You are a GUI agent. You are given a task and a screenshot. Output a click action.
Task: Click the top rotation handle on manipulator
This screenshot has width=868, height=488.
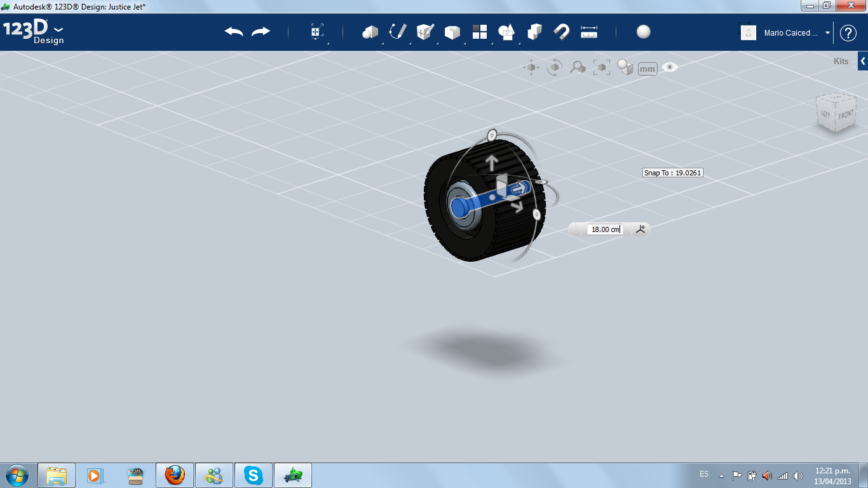click(x=491, y=135)
